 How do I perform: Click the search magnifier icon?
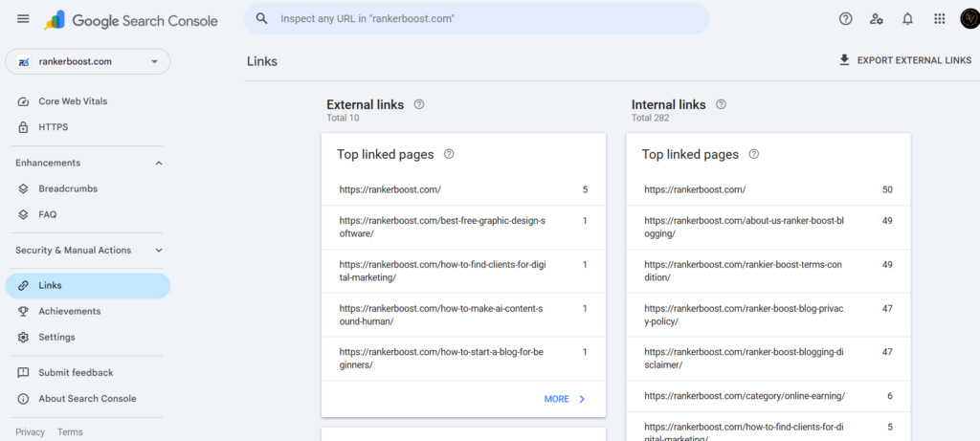point(262,19)
